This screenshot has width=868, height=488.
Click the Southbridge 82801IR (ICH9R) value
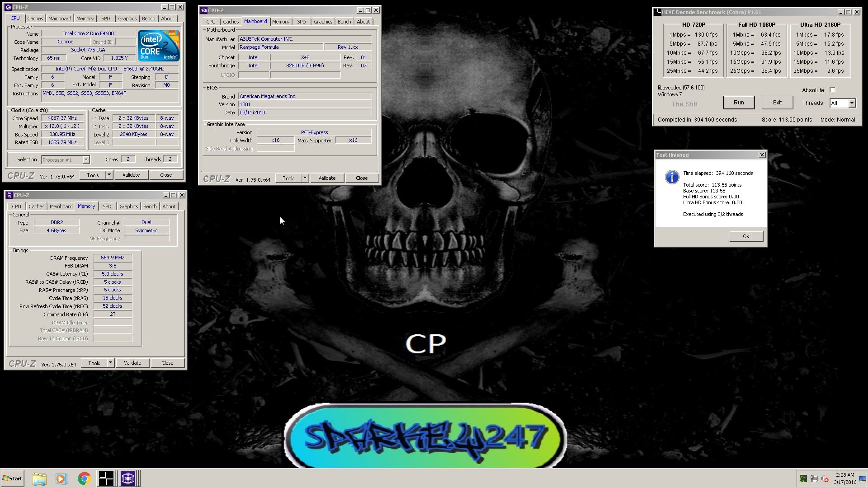305,66
